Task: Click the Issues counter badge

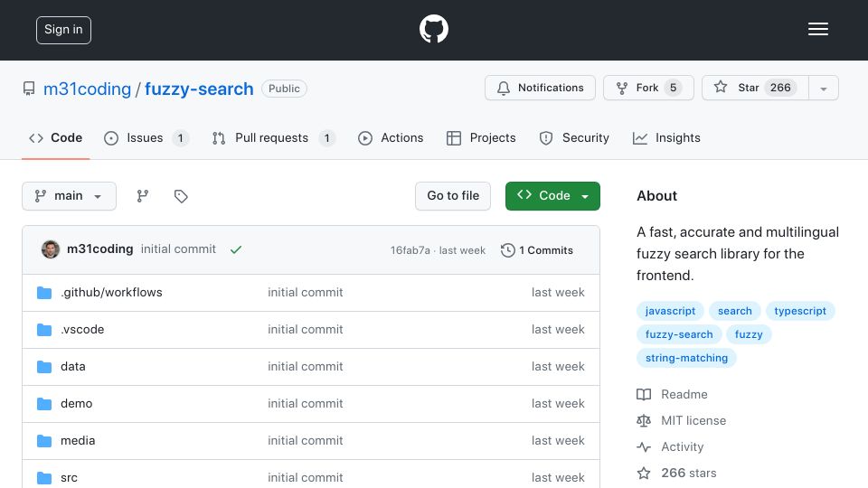Action: [181, 138]
